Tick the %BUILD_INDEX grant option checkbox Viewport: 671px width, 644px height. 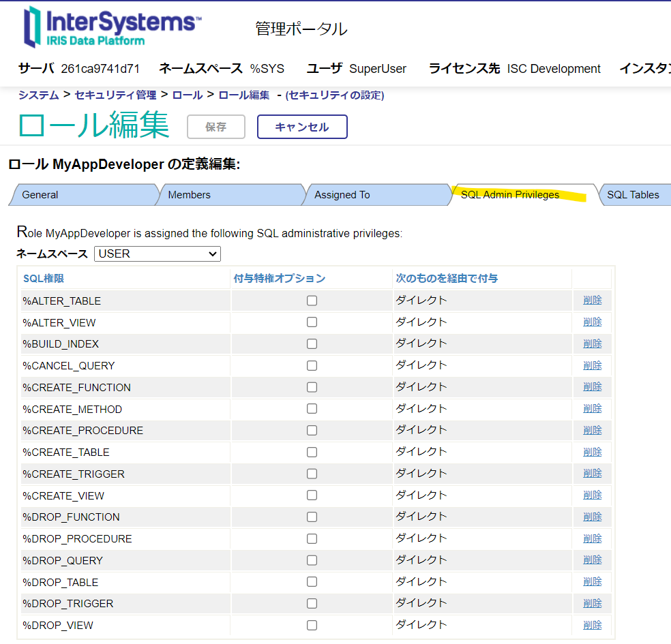click(312, 343)
